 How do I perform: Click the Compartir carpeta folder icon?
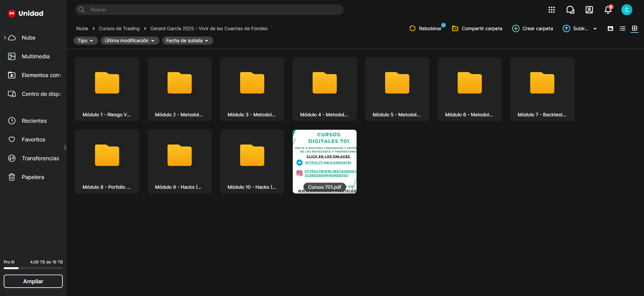tap(455, 28)
